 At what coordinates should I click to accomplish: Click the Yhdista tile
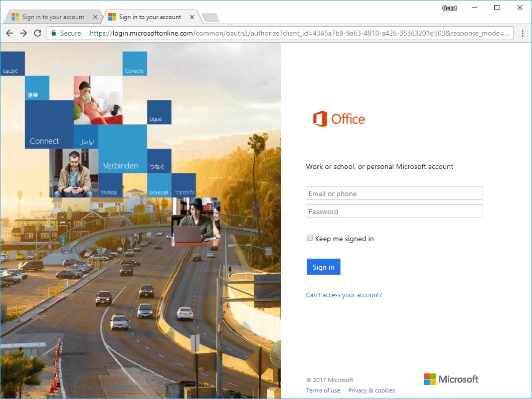(110, 185)
